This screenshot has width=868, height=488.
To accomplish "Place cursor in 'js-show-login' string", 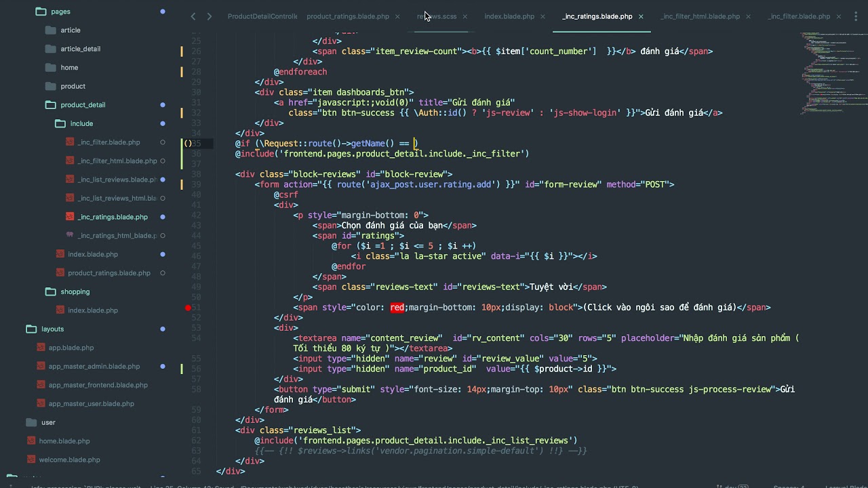I will tap(585, 113).
